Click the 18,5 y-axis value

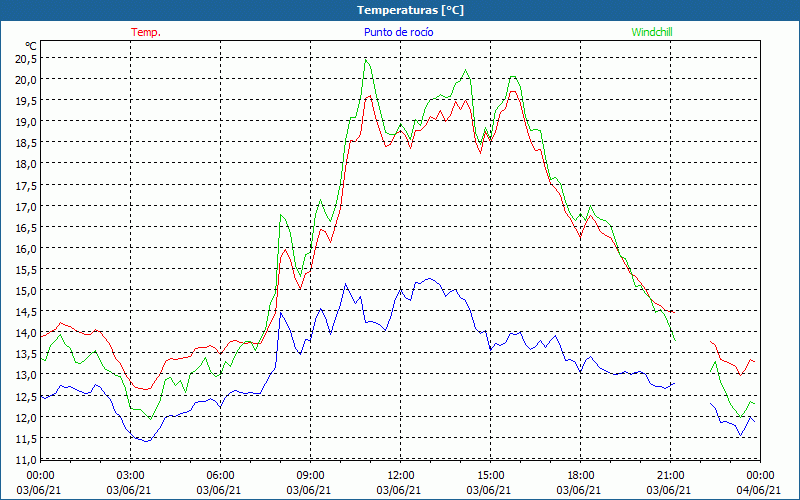(26, 143)
